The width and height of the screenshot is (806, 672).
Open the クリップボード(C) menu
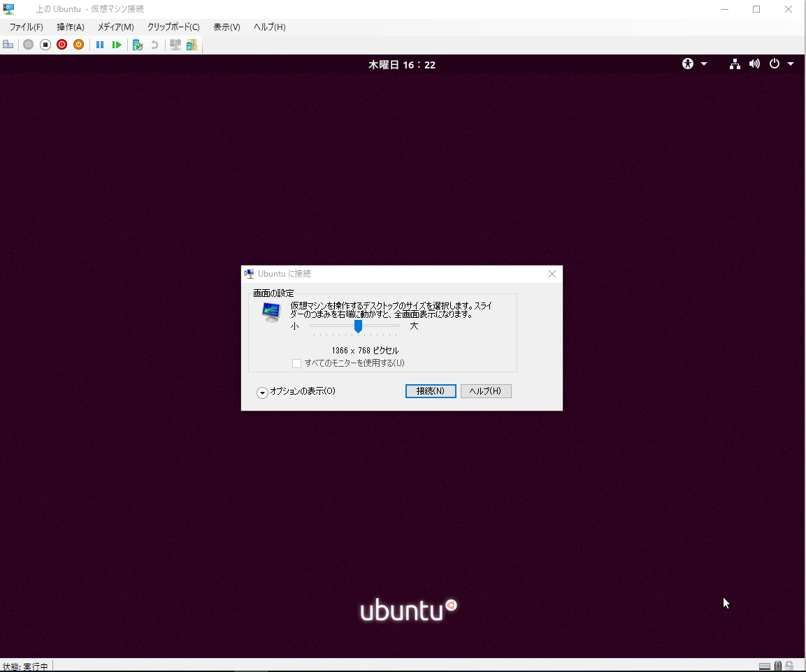172,27
